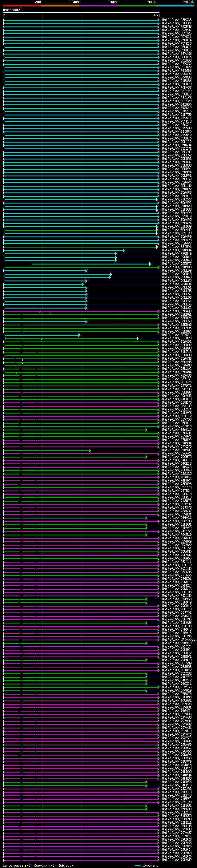Open hit UniRef100_P19486 label
197x868 pixels.
[x=177, y=376]
